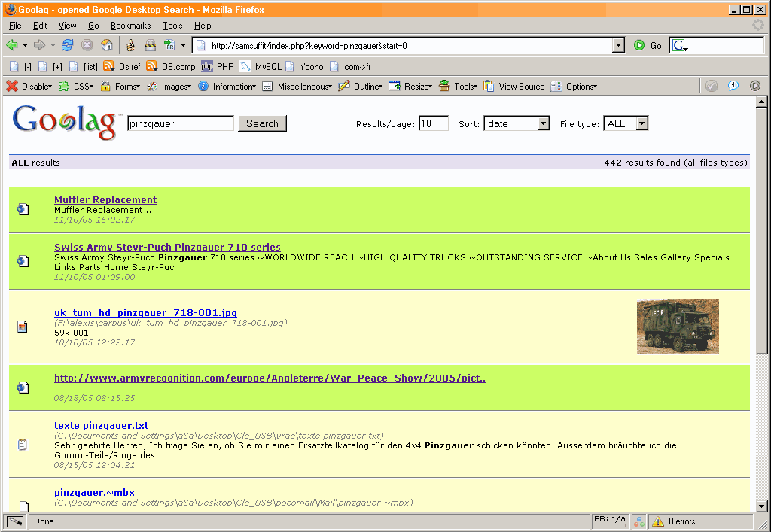Open the Yoono bookmark
This screenshot has width=771, height=532.
point(304,66)
